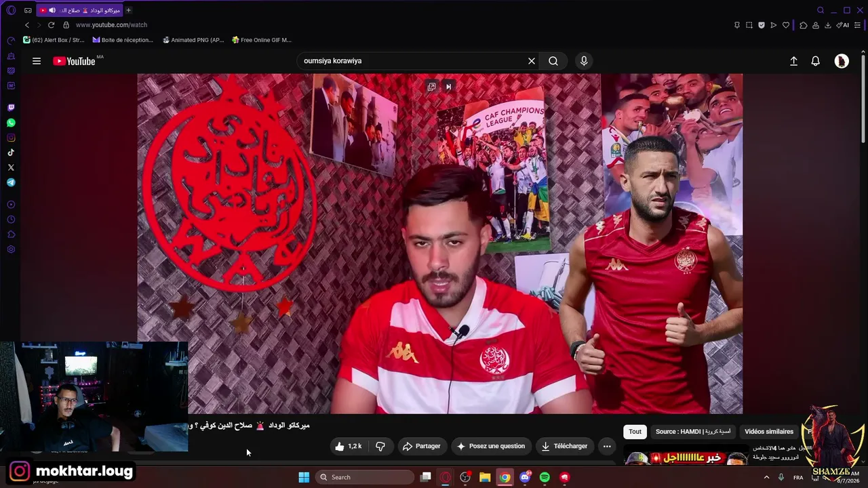The image size is (868, 488).
Task: Open the Alert Box bookmark
Action: pos(54,40)
